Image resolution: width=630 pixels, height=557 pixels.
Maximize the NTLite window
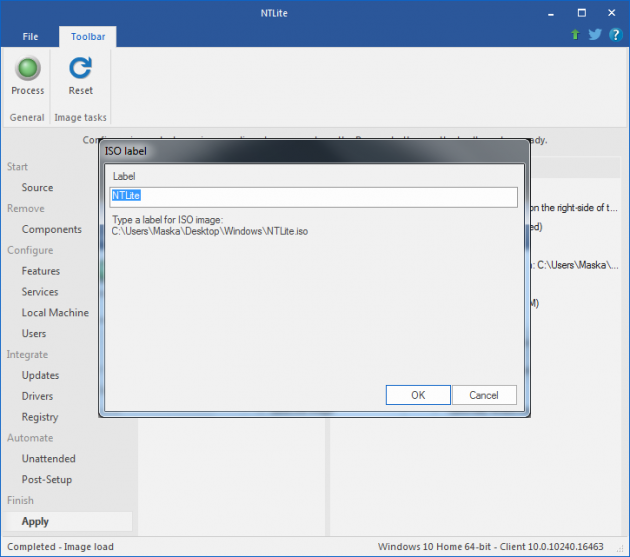581,13
